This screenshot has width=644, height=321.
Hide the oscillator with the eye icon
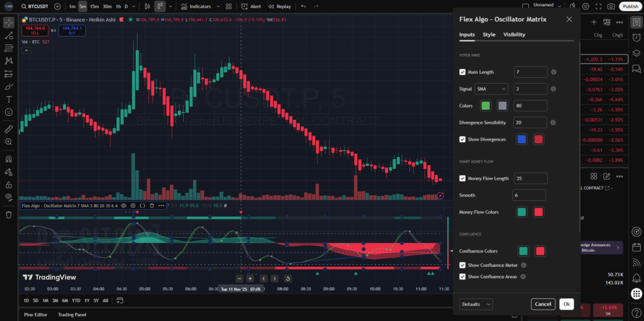coord(124,205)
